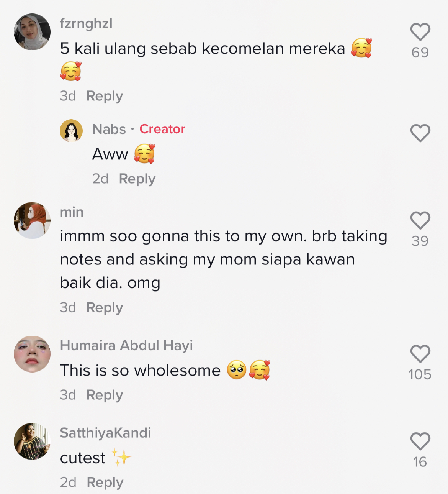Visit the SatthiyaKandi username profile
This screenshot has height=494, width=448.
pos(105,433)
